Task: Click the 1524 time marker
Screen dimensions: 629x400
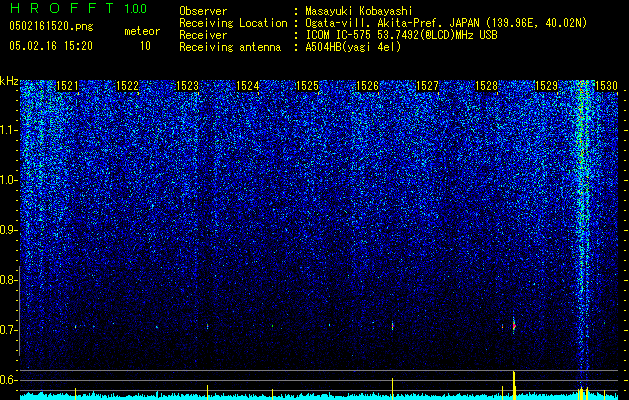Action: click(248, 86)
